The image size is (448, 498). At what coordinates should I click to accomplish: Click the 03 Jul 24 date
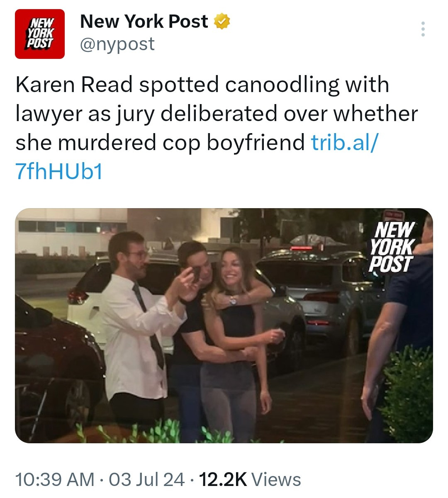tap(147, 480)
